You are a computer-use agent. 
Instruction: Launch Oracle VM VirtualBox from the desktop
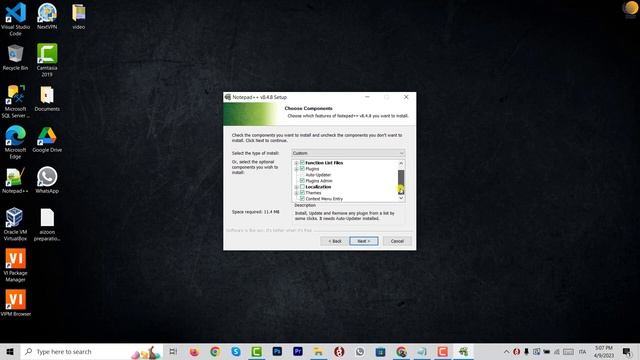point(16,224)
